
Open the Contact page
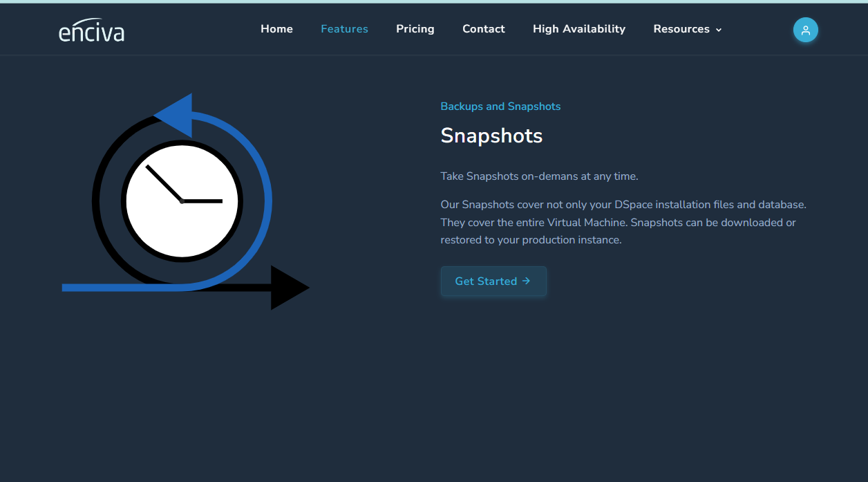tap(484, 29)
